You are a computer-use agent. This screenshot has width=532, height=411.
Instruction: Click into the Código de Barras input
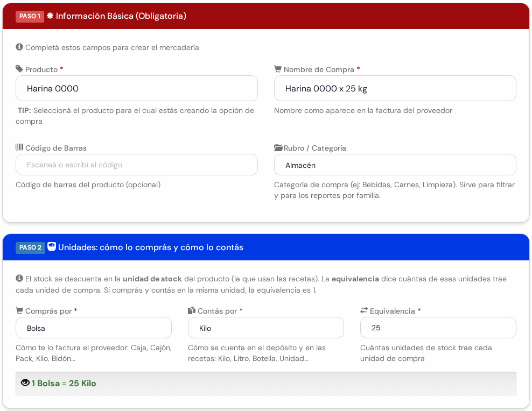pyautogui.click(x=137, y=165)
